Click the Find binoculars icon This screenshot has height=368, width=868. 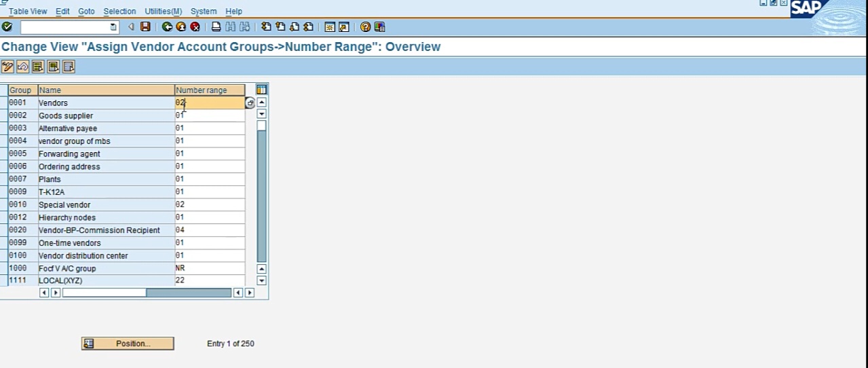pyautogui.click(x=230, y=27)
